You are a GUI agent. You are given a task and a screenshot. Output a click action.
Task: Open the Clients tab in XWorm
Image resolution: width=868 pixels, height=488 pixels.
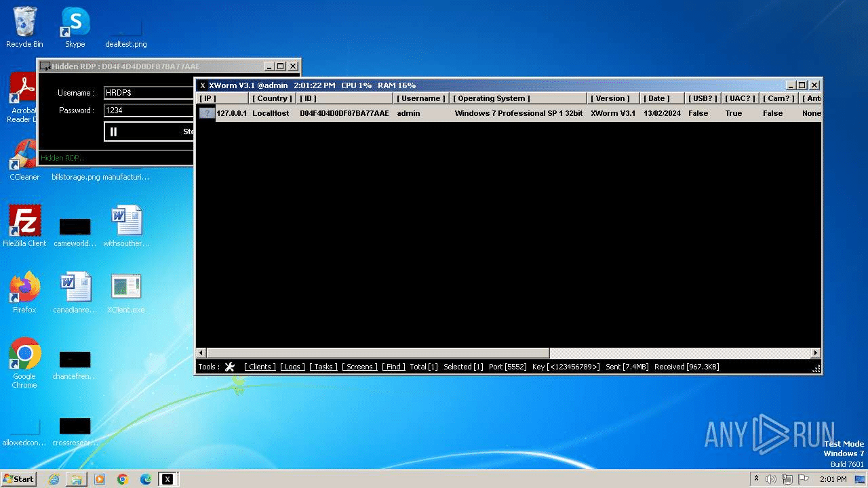coord(260,367)
